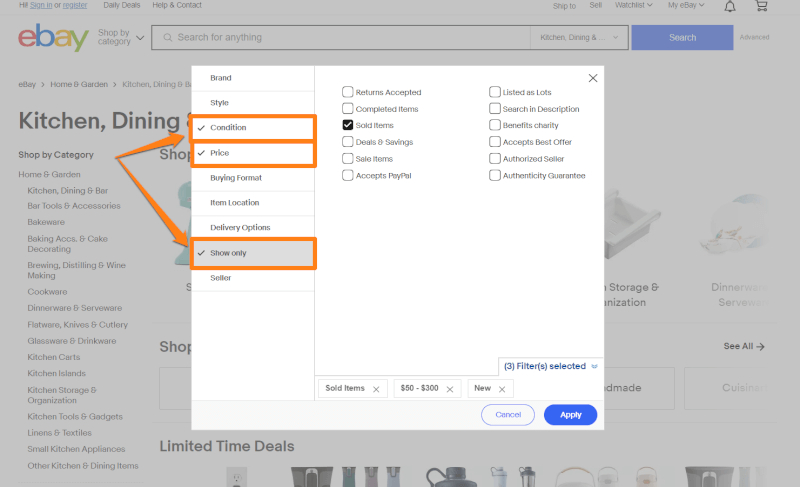This screenshot has height=487, width=800.
Task: Close the filter dialog with X
Action: pos(593,78)
